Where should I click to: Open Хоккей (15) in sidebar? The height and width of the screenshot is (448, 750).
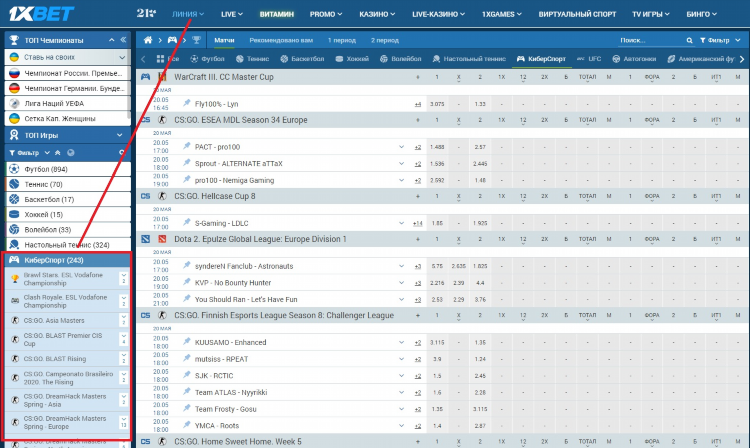coord(68,215)
